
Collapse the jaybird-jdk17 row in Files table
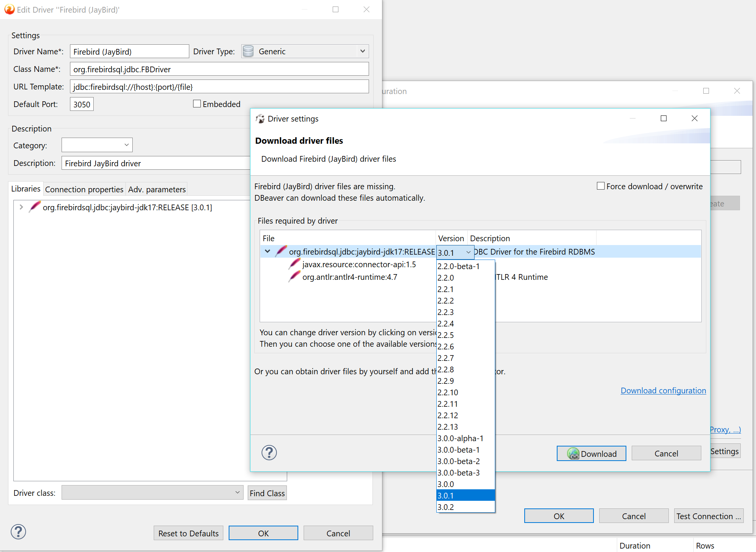(x=267, y=251)
